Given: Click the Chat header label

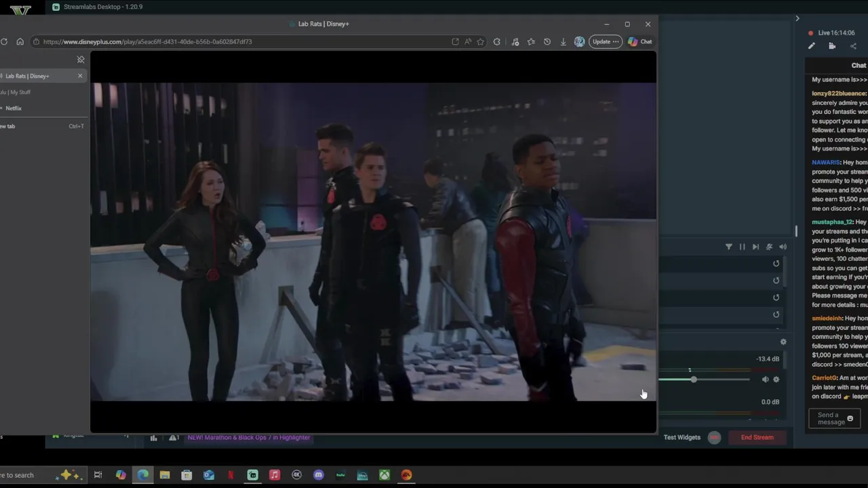Looking at the screenshot, I should tap(859, 66).
